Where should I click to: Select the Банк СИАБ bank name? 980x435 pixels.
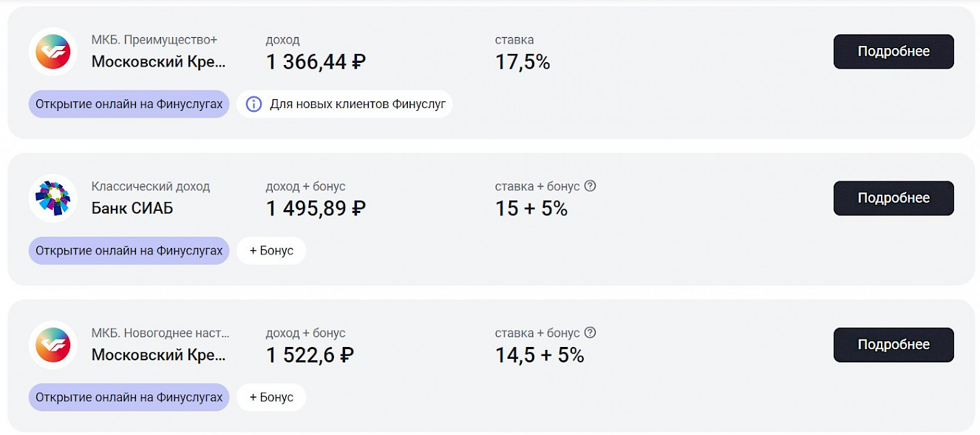pos(132,209)
